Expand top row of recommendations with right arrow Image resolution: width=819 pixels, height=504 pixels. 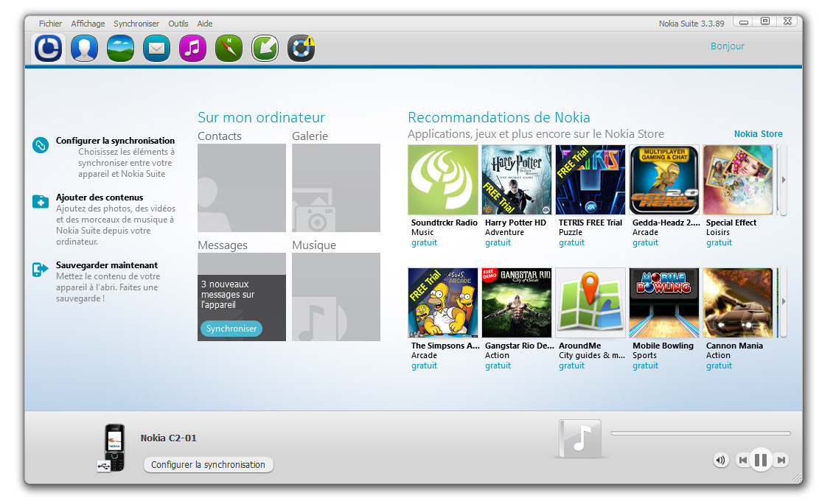pyautogui.click(x=783, y=180)
